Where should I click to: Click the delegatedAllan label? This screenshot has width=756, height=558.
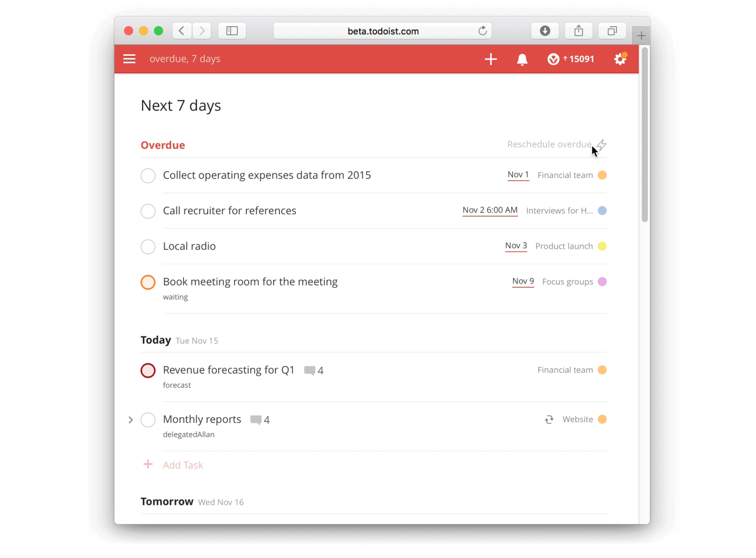coord(188,434)
